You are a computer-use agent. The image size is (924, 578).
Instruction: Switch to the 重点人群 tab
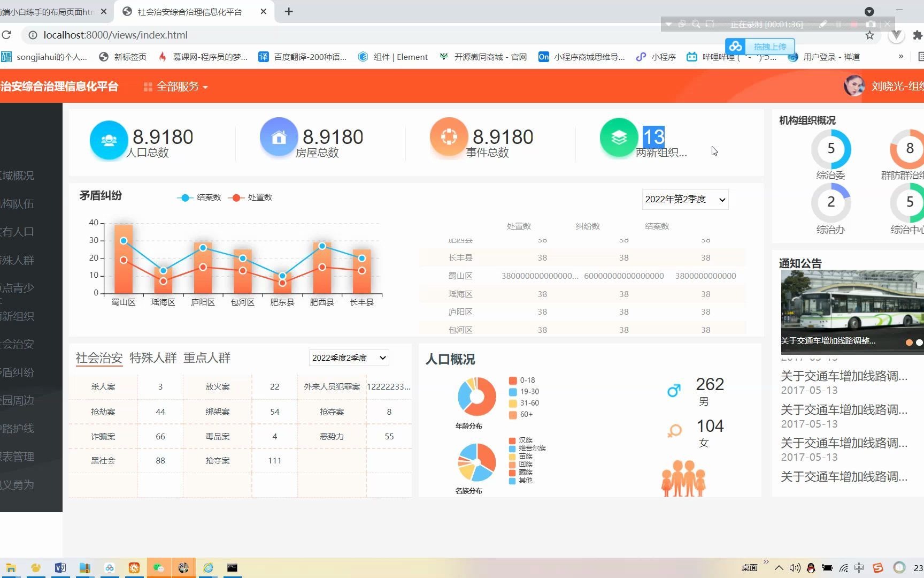click(x=207, y=358)
